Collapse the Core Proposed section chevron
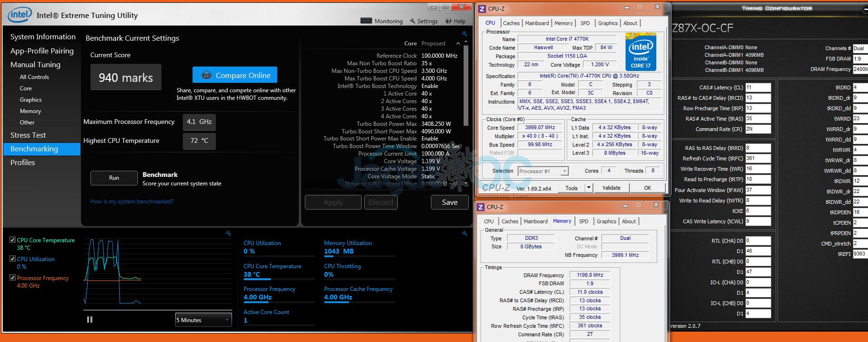This screenshot has height=342, width=868. coord(458,44)
